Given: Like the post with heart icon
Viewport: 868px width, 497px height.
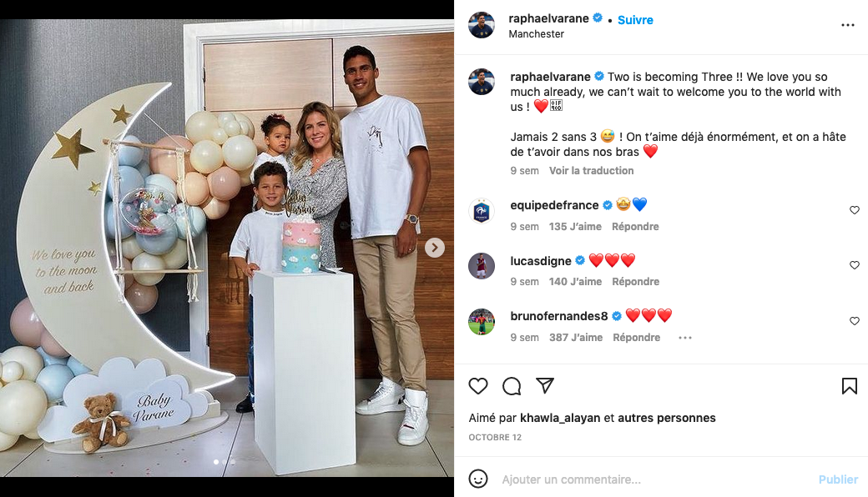Looking at the screenshot, I should click(x=478, y=386).
